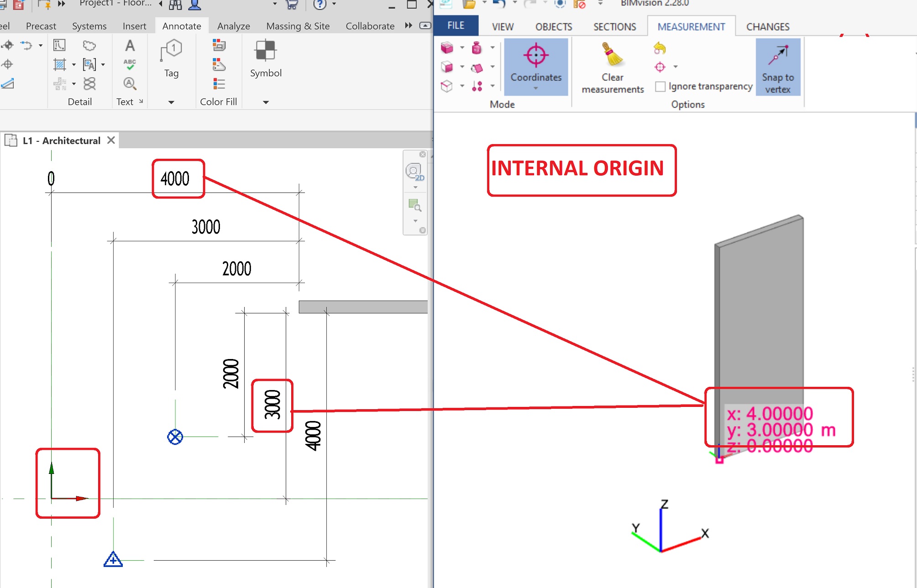Check the Ignore transparency checkbox
917x588 pixels.
coord(660,86)
